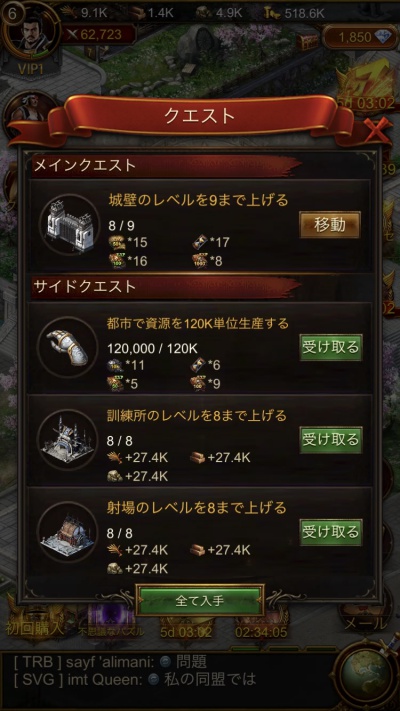Click the 移動 button for wall quest
Image resolution: width=400 pixels, height=711 pixels.
click(330, 224)
